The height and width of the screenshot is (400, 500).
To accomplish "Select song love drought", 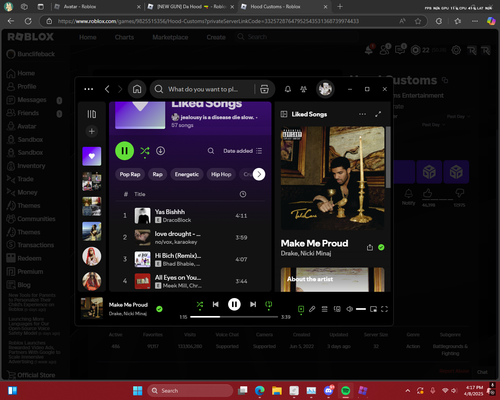I will 190,237.
